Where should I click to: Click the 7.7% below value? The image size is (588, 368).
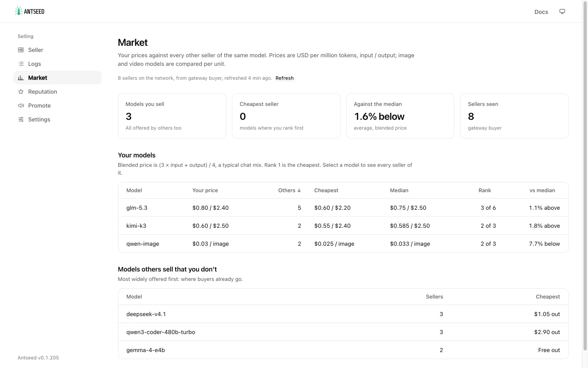click(x=544, y=244)
